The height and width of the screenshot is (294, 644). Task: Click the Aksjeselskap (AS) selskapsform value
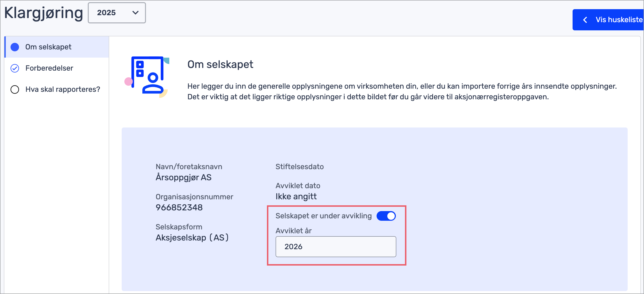click(192, 237)
